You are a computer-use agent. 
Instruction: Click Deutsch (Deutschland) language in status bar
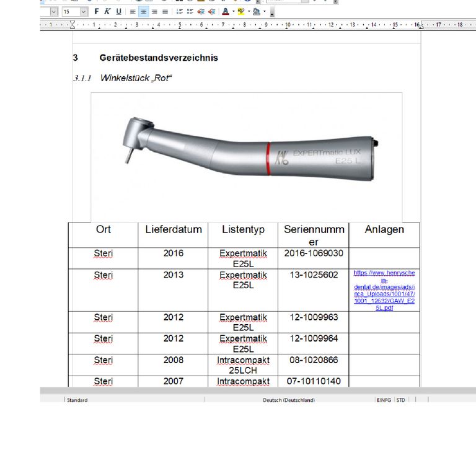(x=289, y=400)
